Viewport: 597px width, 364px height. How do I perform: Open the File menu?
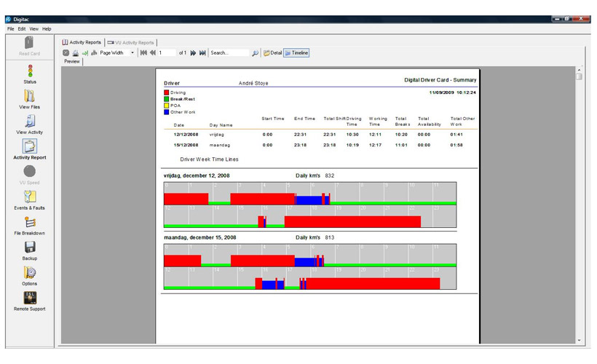pyautogui.click(x=11, y=28)
